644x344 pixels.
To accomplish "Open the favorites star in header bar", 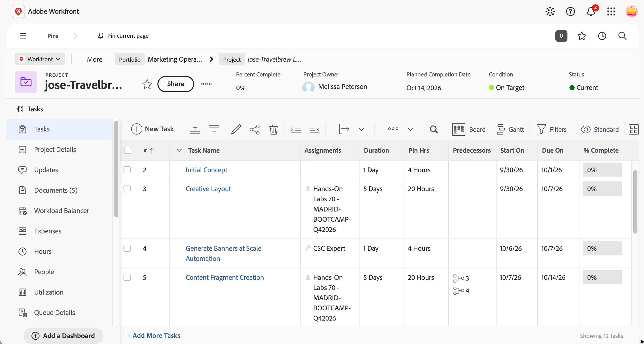I will click(x=581, y=36).
